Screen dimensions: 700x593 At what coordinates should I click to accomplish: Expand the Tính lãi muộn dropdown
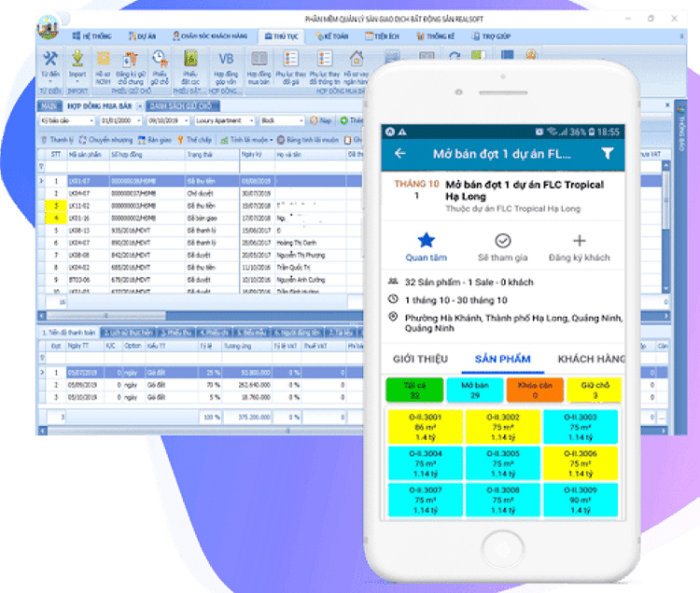(271, 140)
